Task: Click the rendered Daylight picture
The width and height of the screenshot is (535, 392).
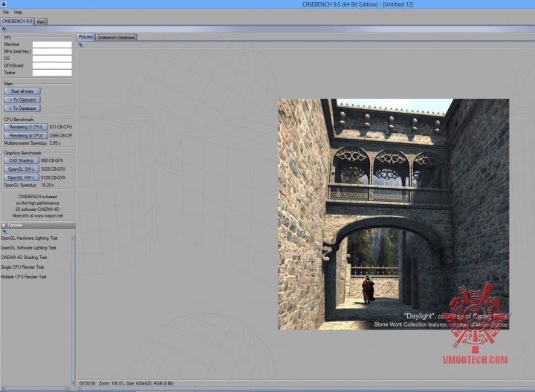Action: (x=393, y=214)
